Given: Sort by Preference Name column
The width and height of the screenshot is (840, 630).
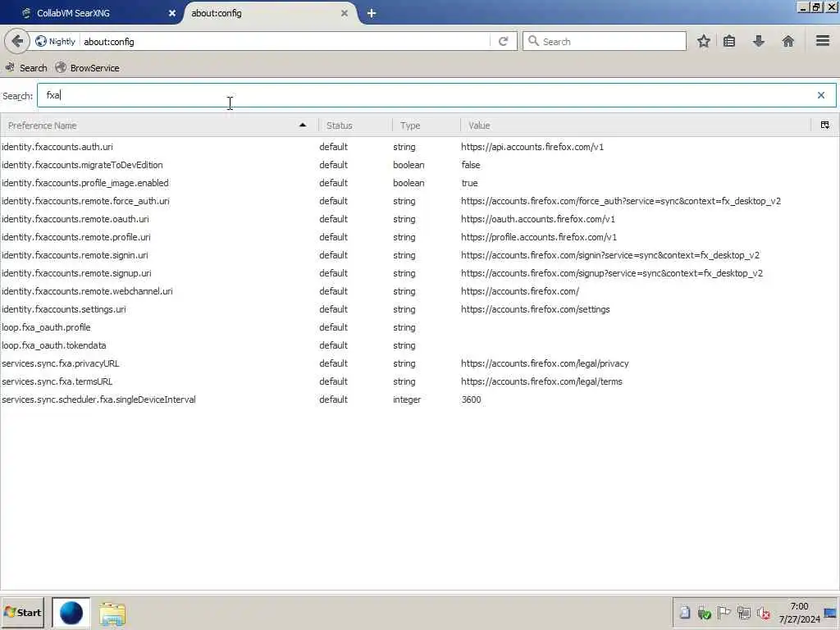Looking at the screenshot, I should 159,126.
